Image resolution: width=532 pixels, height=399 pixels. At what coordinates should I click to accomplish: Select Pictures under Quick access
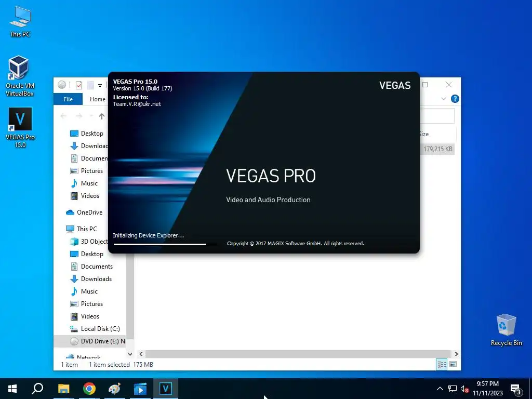pyautogui.click(x=87, y=170)
